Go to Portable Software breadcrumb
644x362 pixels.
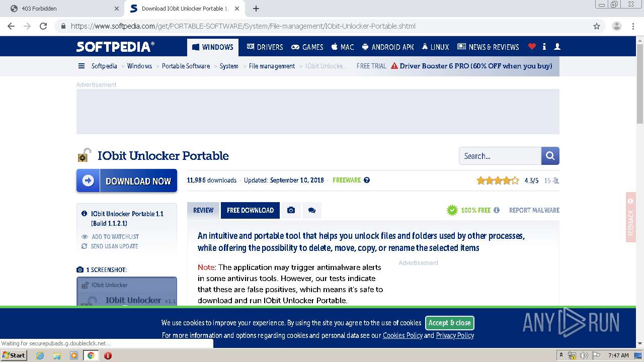click(x=186, y=66)
